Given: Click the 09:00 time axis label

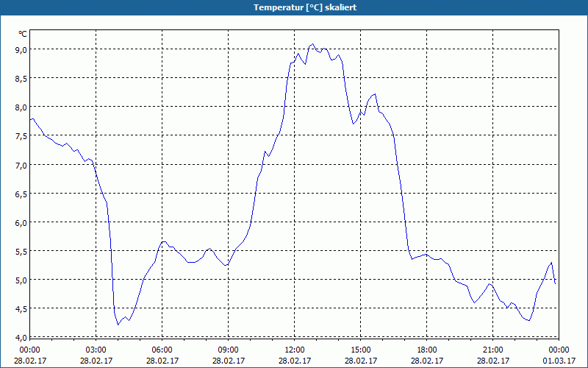Looking at the screenshot, I should 229,350.
